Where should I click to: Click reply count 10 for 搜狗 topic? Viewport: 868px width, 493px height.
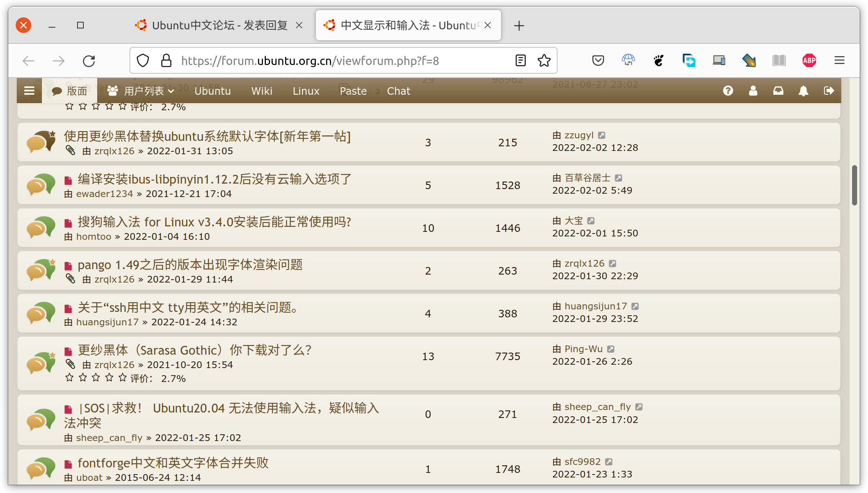click(428, 228)
